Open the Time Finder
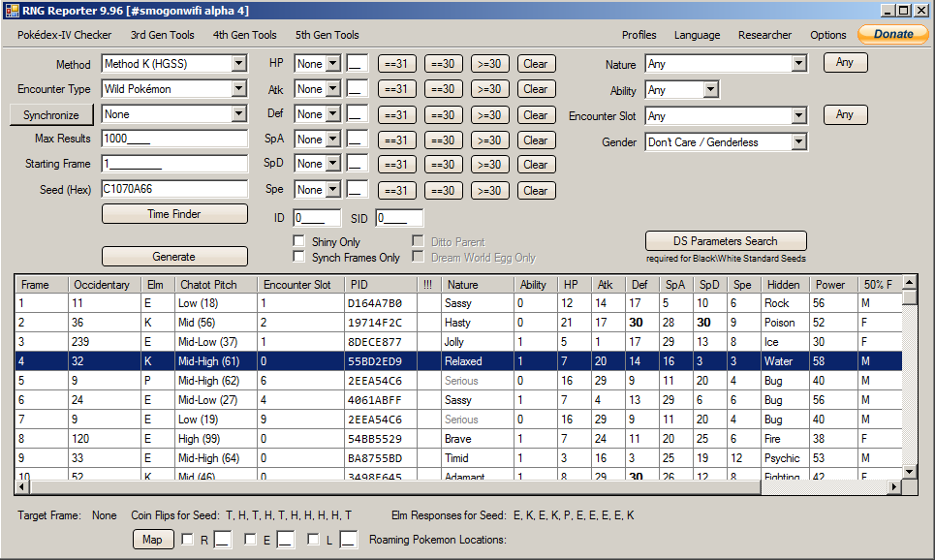This screenshot has width=935, height=560. tap(174, 213)
